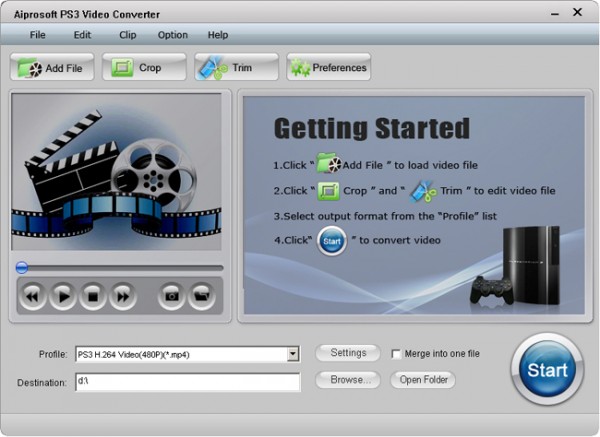Stop preview playback
600x437 pixels.
(x=93, y=296)
